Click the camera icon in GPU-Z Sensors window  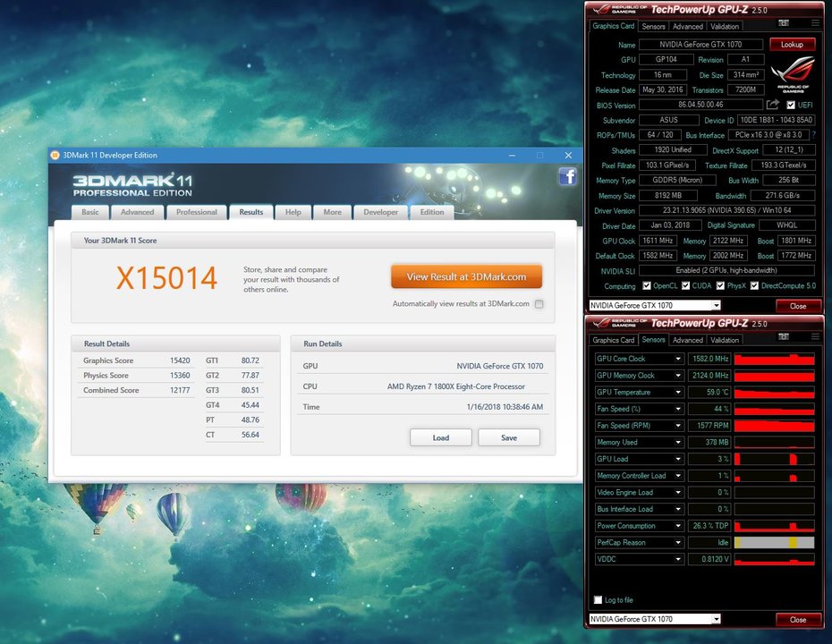click(783, 337)
